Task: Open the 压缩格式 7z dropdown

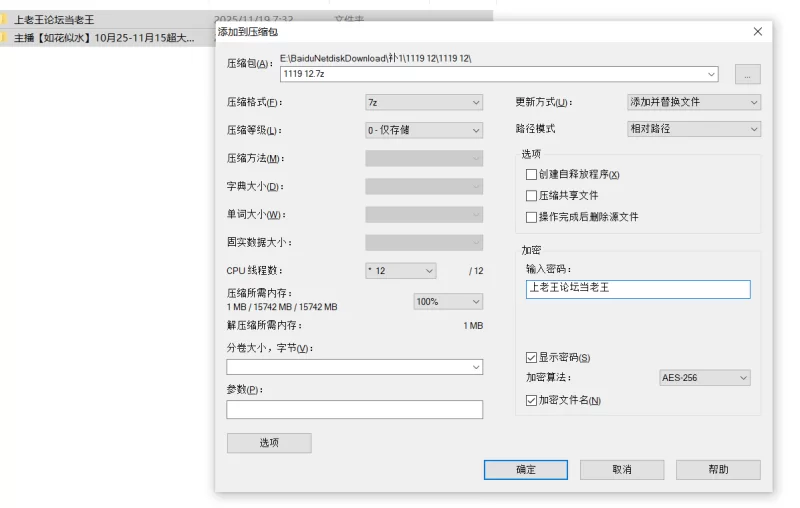Action: [x=424, y=103]
